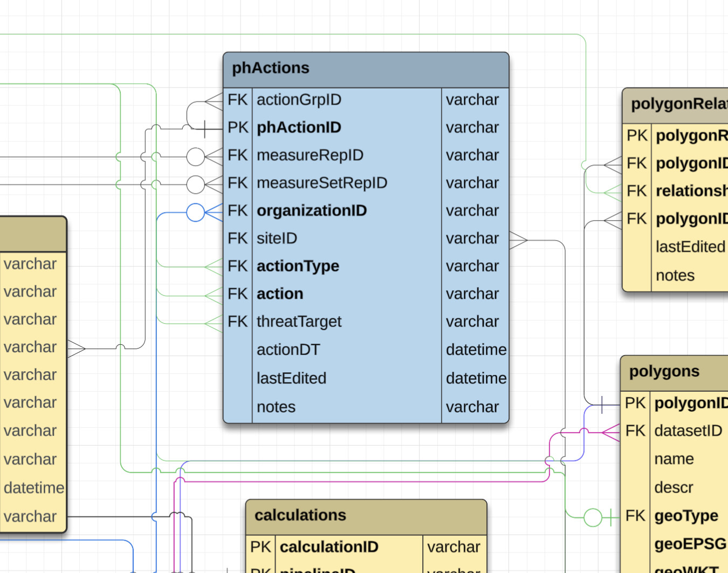Click green circle connector at geoType
Viewport: 728px width, 573px height.
(593, 517)
